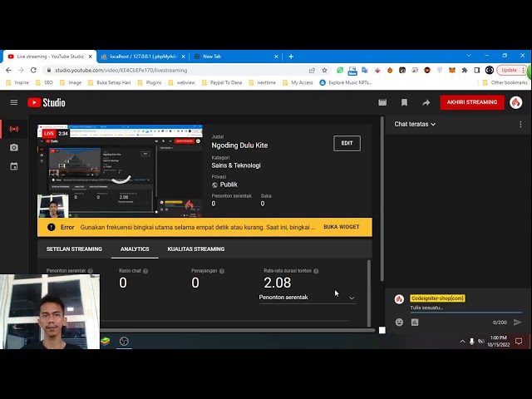Click the browser back arrow

[x=8, y=70]
